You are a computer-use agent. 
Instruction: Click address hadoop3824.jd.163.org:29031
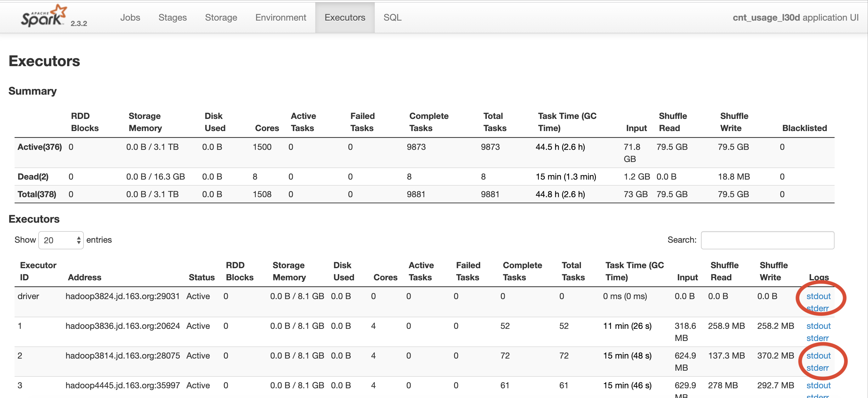[x=122, y=296]
